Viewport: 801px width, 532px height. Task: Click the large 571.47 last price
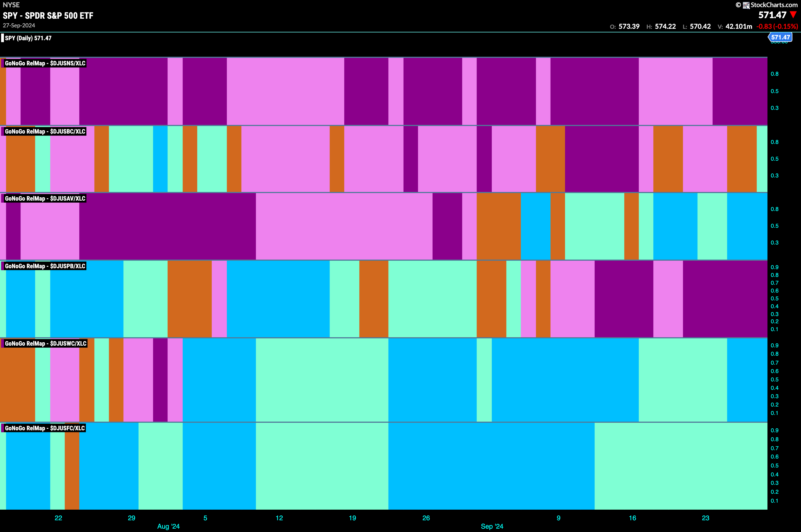772,15
